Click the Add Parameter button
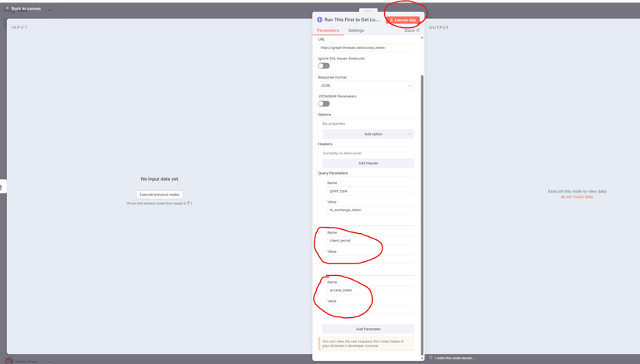Screen dimensions: 640x364 tap(368, 329)
